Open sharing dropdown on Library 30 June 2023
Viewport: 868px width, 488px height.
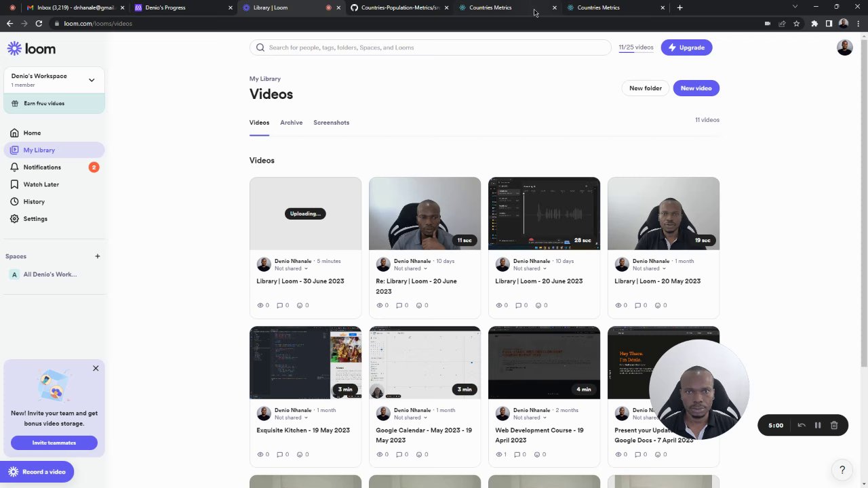[291, 268]
